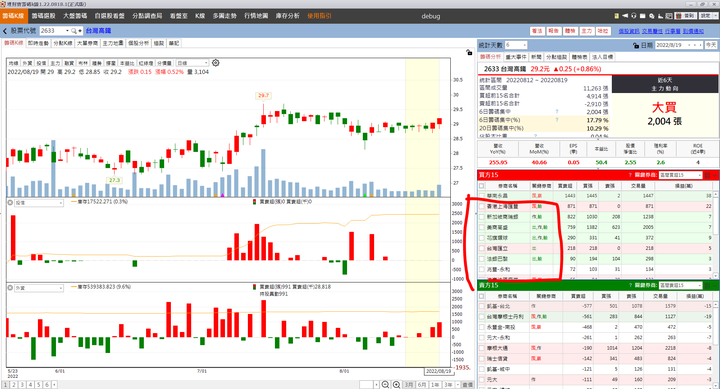Check the box for 台灣匯立 row

pyautogui.click(x=482, y=248)
